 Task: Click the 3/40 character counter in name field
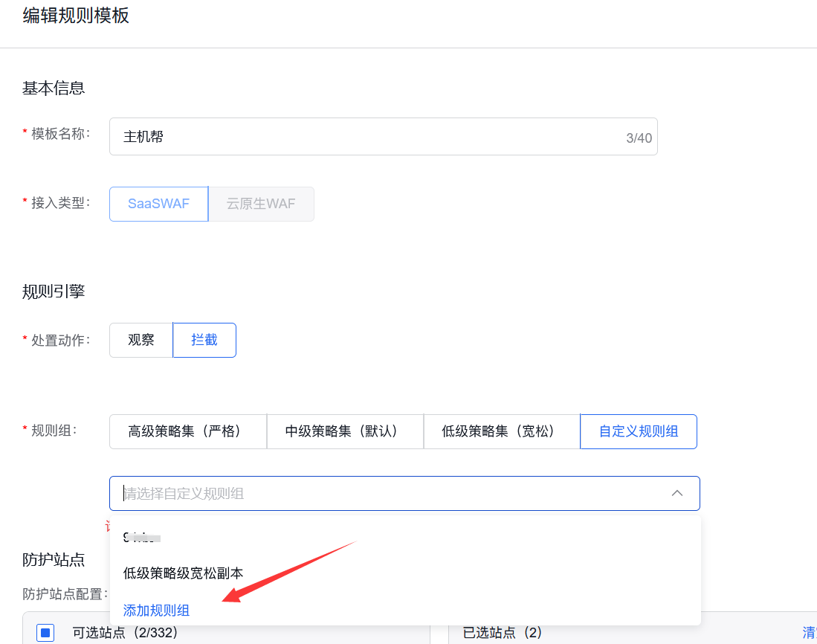(x=638, y=136)
